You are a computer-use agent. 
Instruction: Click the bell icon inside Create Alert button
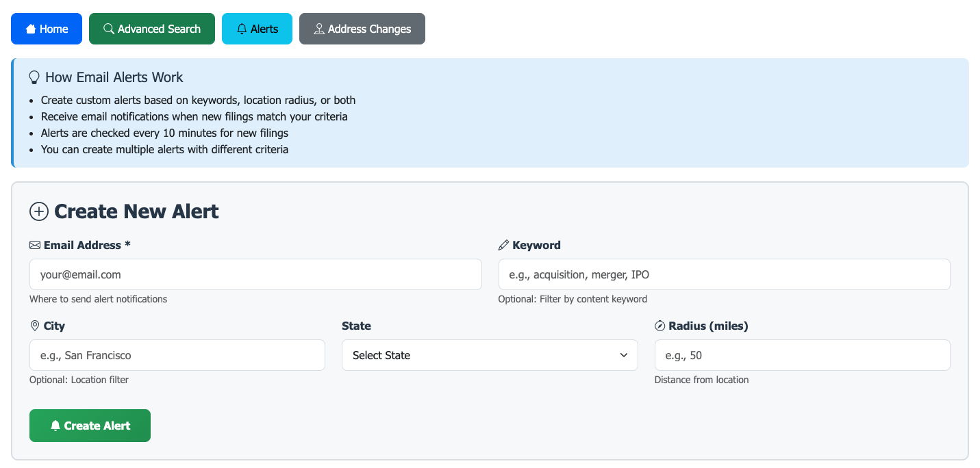(55, 425)
